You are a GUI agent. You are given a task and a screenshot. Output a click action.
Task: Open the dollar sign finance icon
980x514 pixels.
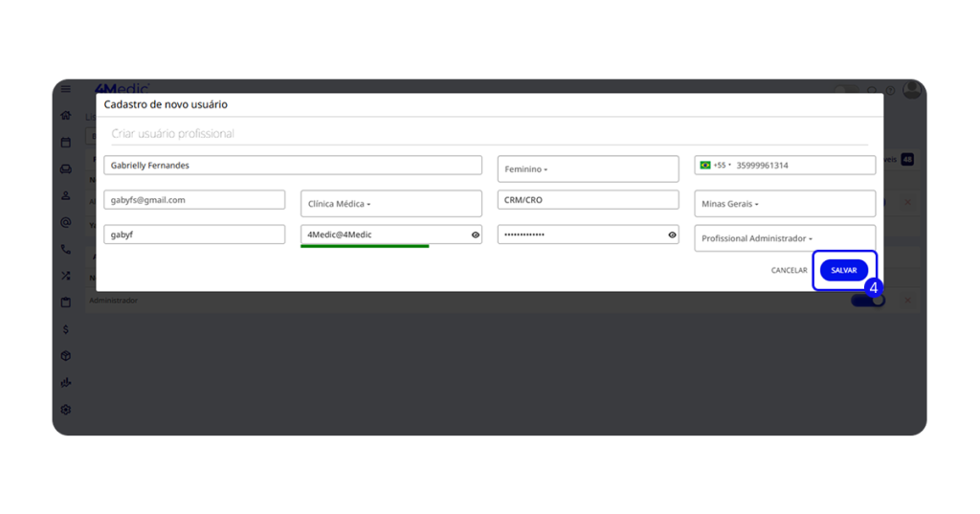(x=65, y=329)
